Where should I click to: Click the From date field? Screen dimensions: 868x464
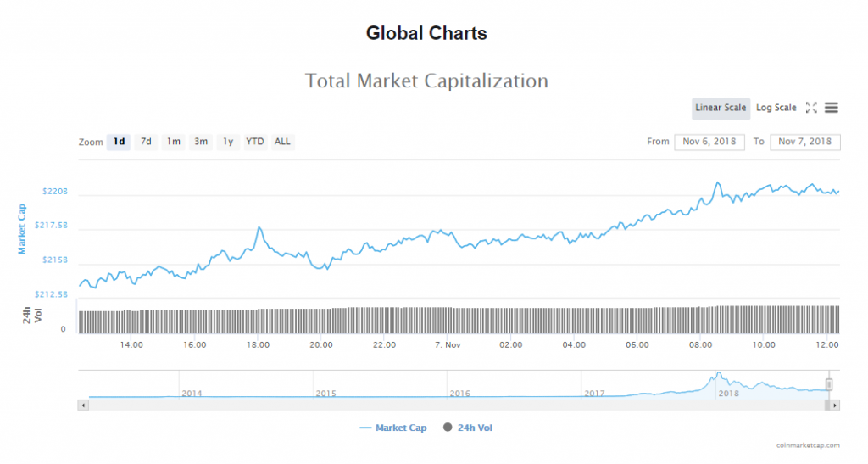(709, 142)
